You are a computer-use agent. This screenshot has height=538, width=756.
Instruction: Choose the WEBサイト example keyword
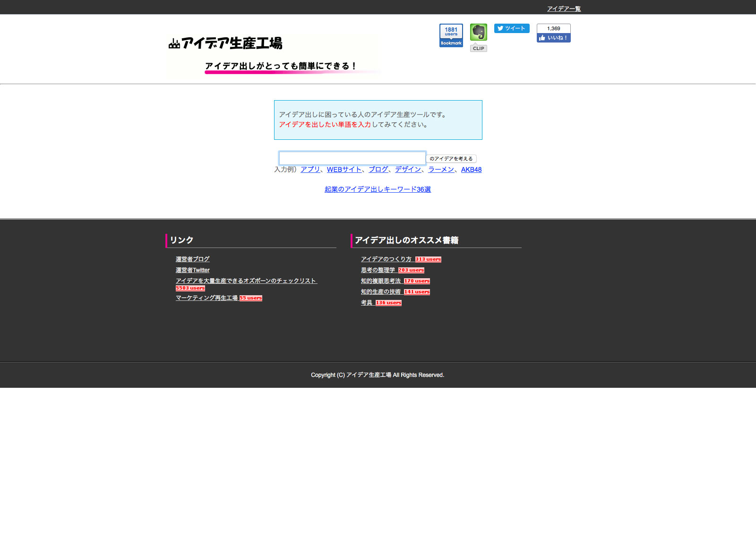click(x=344, y=170)
